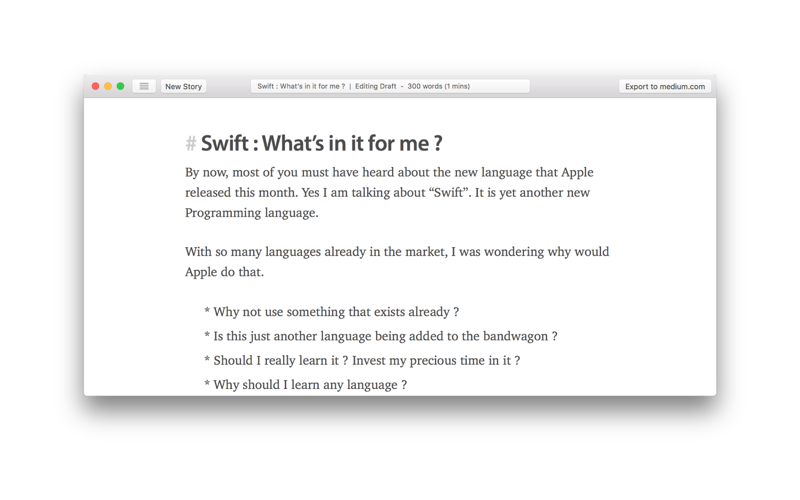Click paragraph starting "With so many languages"
Screen dimensions: 800x500
pyautogui.click(x=397, y=262)
